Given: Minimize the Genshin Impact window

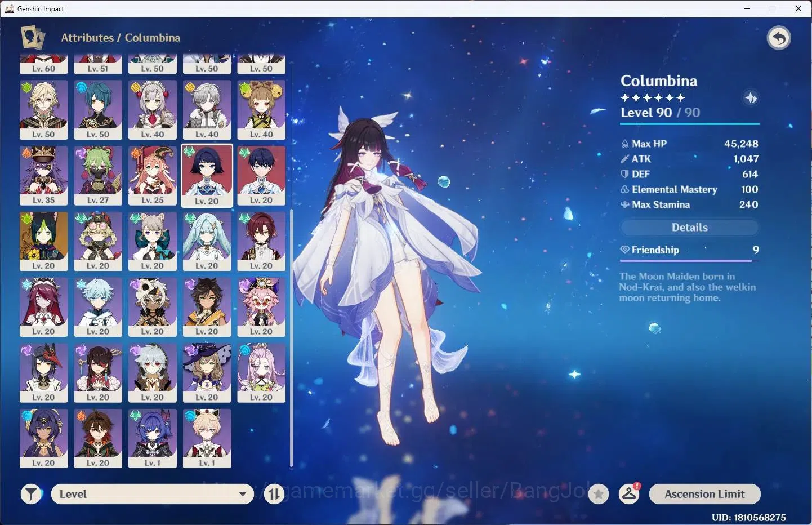Looking at the screenshot, I should click(x=747, y=8).
